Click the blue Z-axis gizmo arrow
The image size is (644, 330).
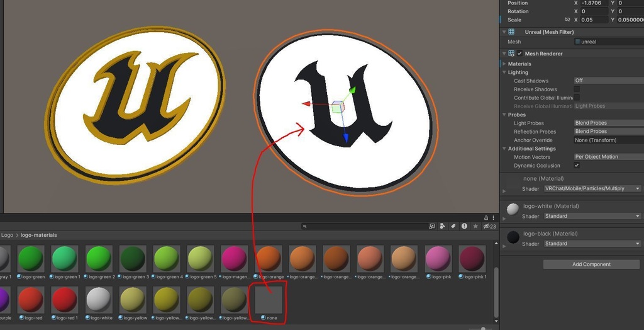click(345, 137)
